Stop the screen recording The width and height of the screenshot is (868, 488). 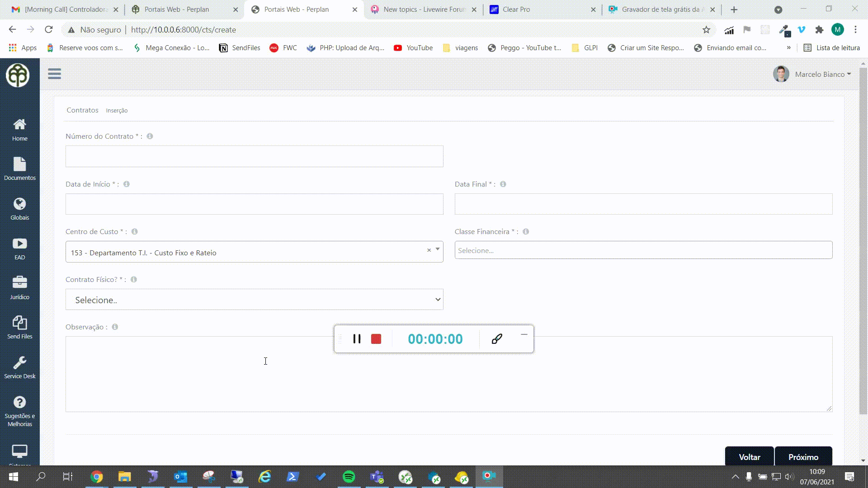click(x=376, y=339)
